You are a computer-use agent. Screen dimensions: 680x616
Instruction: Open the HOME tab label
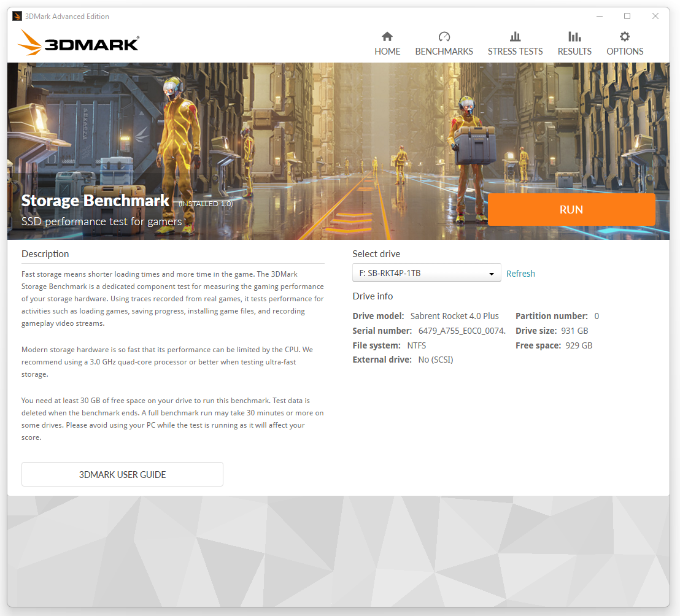[x=387, y=52]
